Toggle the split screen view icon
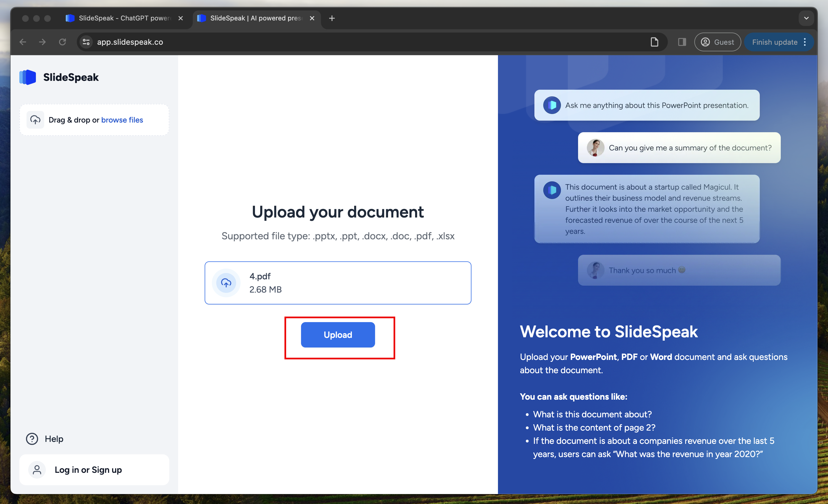 click(682, 42)
